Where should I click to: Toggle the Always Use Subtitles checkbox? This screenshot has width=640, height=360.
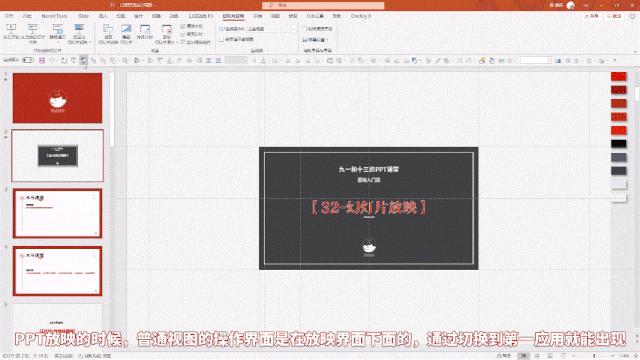(x=318, y=29)
